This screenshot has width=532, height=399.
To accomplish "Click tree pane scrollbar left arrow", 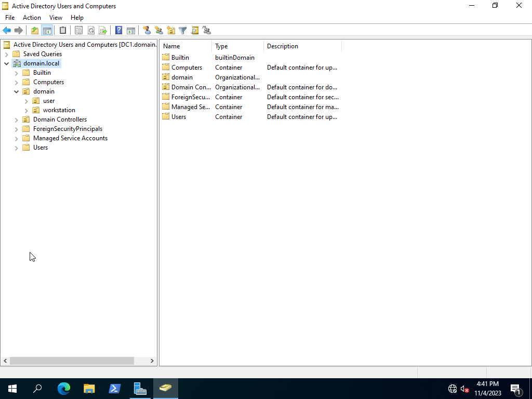I will tap(5, 361).
